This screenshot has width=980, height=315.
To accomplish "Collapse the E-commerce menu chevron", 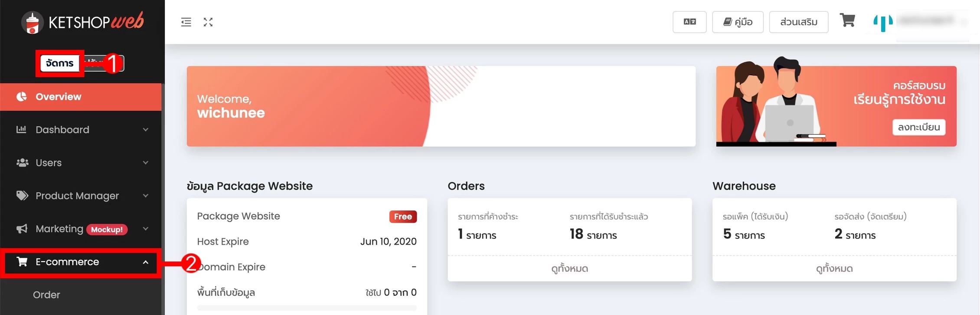I will pos(146,262).
